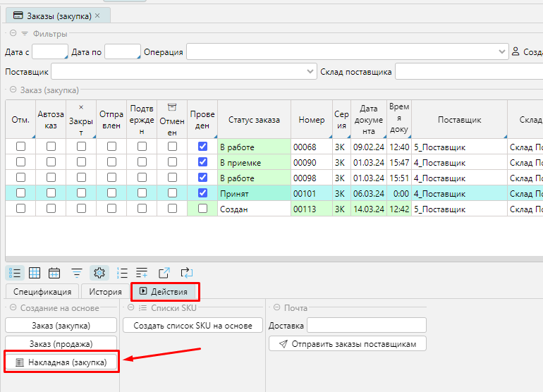Viewport: 543px width, 392px height.
Task: Click the Накладная (закупка) button
Action: (x=61, y=362)
